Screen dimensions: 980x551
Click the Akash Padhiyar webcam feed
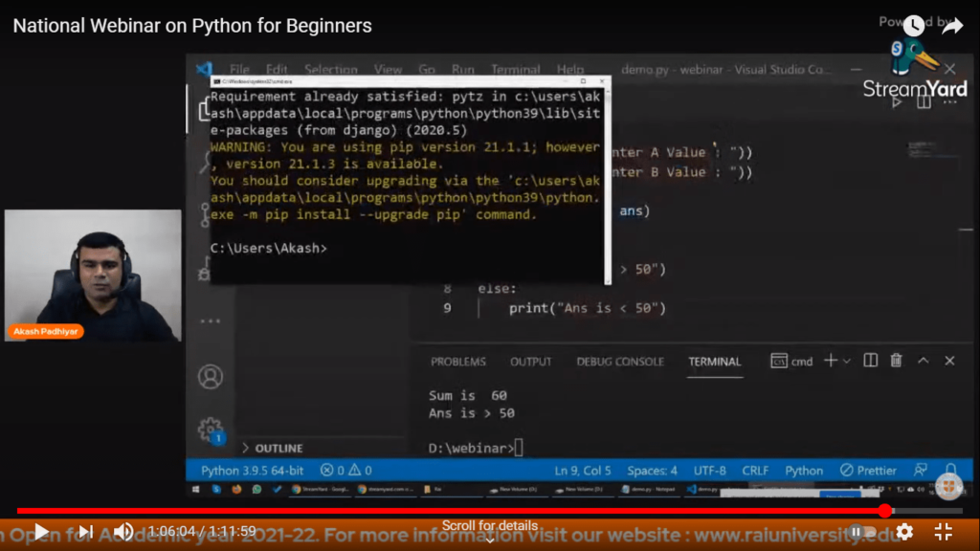pyautogui.click(x=93, y=275)
